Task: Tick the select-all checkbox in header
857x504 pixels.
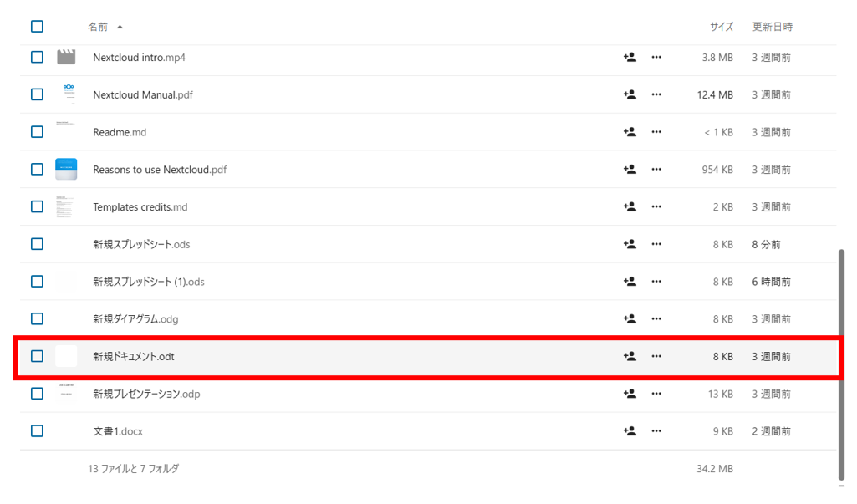Action: pos(37,27)
